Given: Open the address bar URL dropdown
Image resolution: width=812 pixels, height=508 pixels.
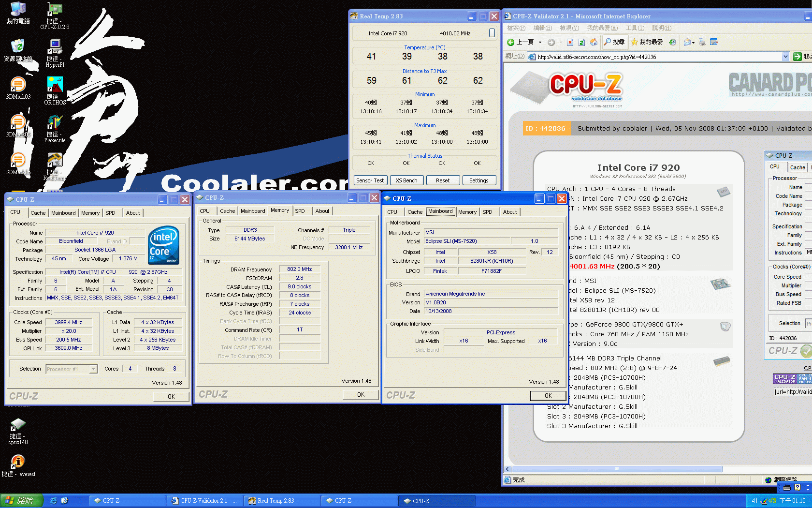Looking at the screenshot, I should 785,57.
